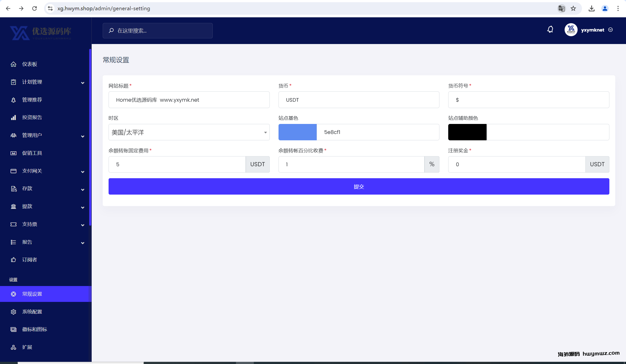Click the subscribers thumbs-up icon
Viewport: 626px width, 364px height.
click(13, 260)
